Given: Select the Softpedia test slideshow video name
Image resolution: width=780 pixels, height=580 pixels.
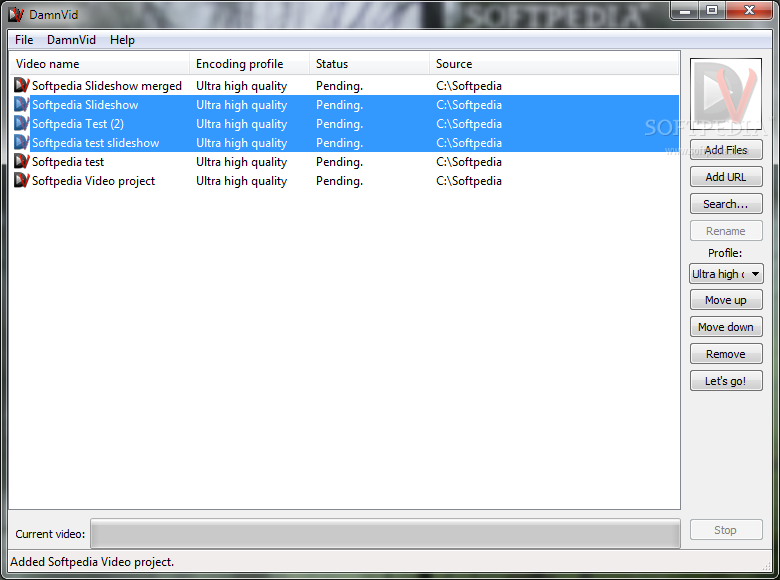Looking at the screenshot, I should point(96,143).
